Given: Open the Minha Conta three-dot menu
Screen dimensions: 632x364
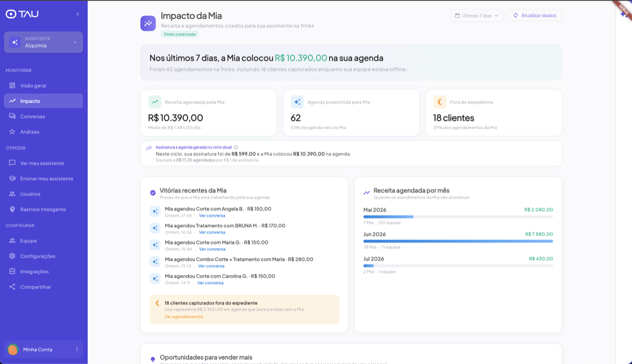Looking at the screenshot, I should (77, 349).
